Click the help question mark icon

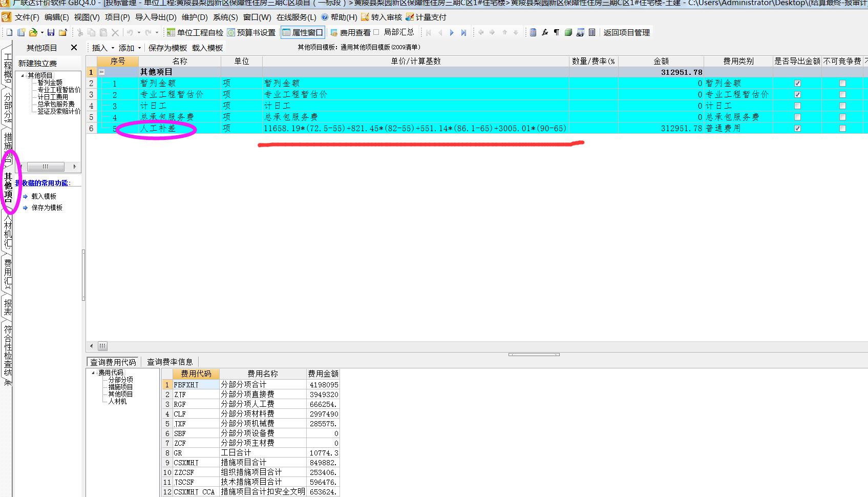click(x=325, y=17)
